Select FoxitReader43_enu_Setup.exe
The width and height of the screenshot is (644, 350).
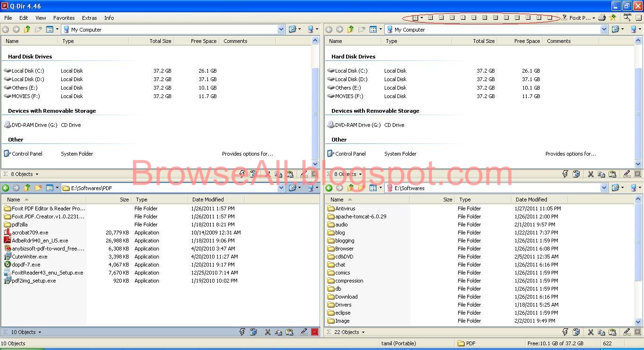pyautogui.click(x=44, y=273)
